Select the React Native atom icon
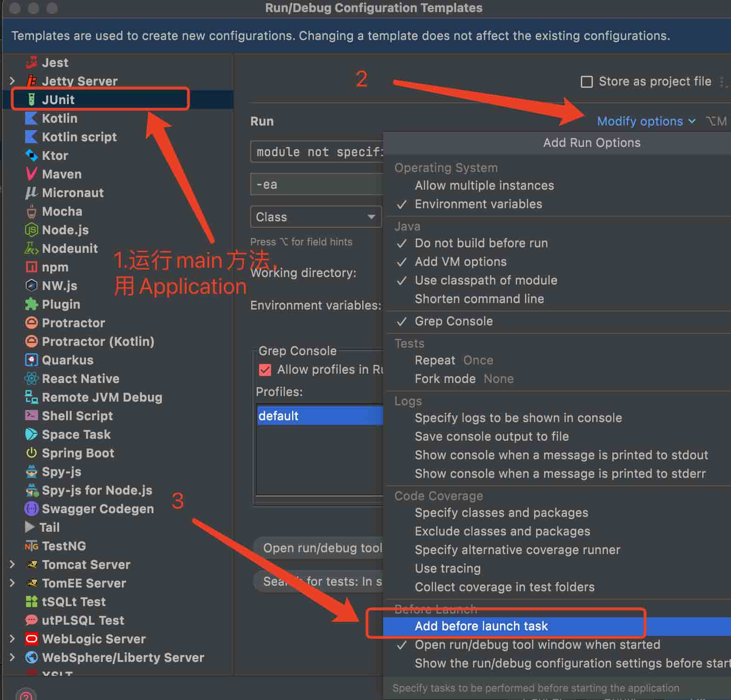The image size is (731, 700). pyautogui.click(x=31, y=378)
